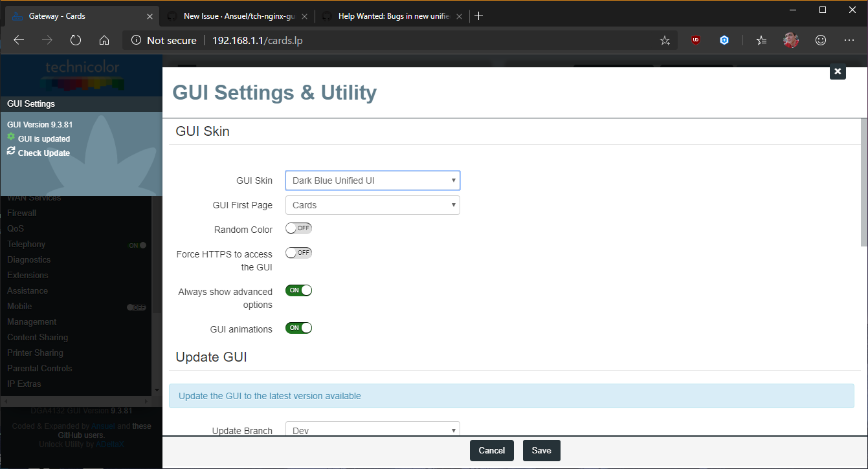Click the Save button
The width and height of the screenshot is (868, 469).
tap(541, 450)
